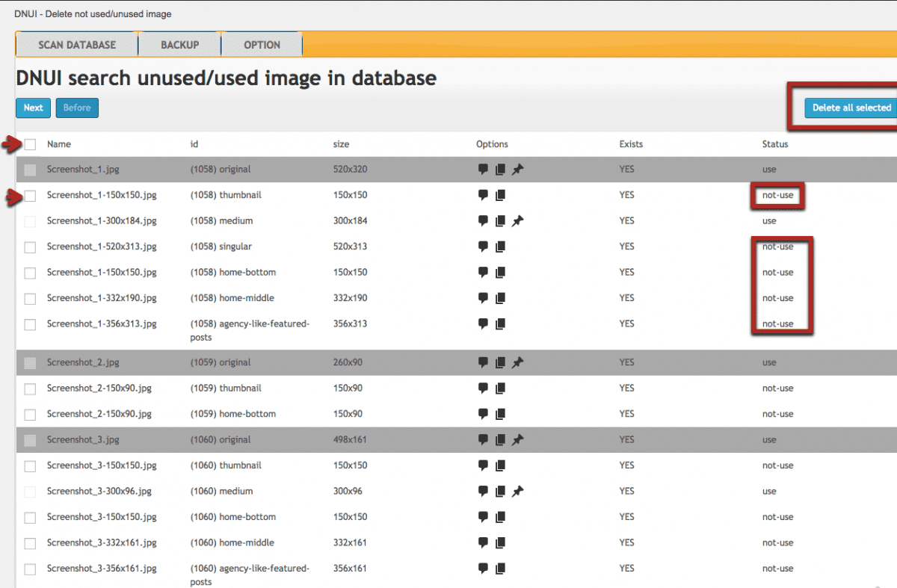Click "use" status of Screenshot_3-300x96.jpg
The width and height of the screenshot is (897, 588).
coord(769,492)
